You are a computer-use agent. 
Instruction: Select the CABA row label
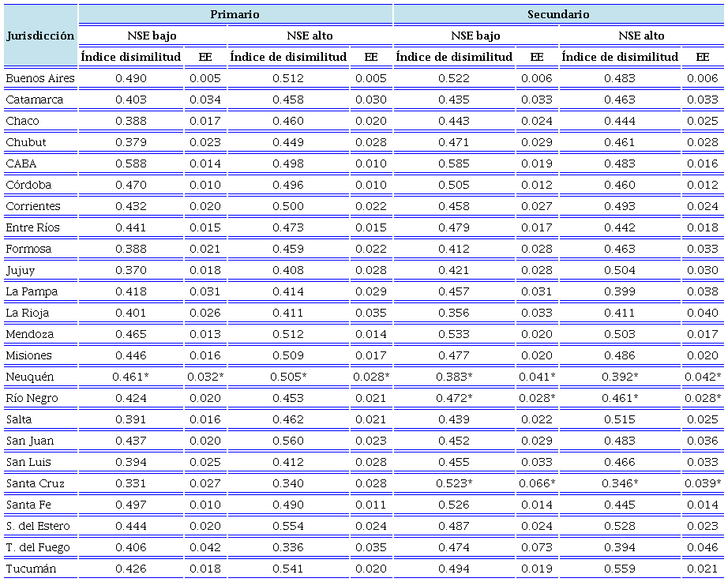(x=21, y=163)
